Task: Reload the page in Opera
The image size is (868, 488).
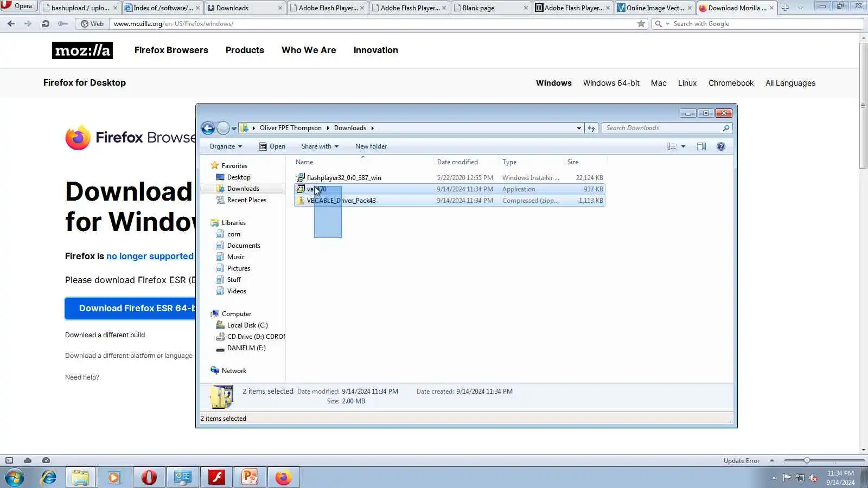Action: [x=46, y=24]
